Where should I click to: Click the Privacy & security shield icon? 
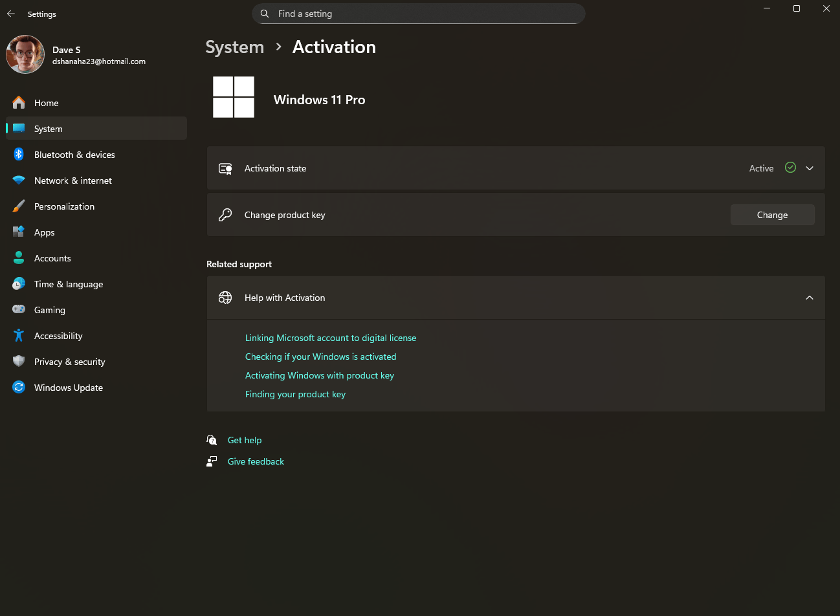[x=19, y=361]
